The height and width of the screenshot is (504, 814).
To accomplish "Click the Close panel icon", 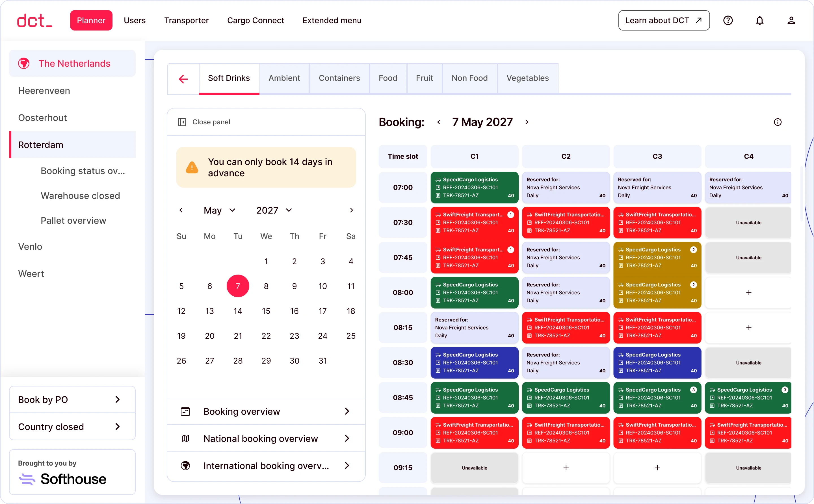I will 182,122.
